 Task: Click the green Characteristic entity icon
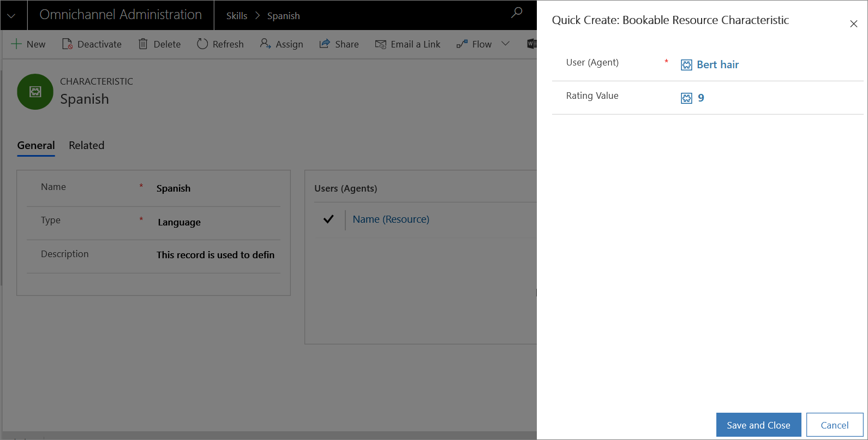(x=35, y=92)
